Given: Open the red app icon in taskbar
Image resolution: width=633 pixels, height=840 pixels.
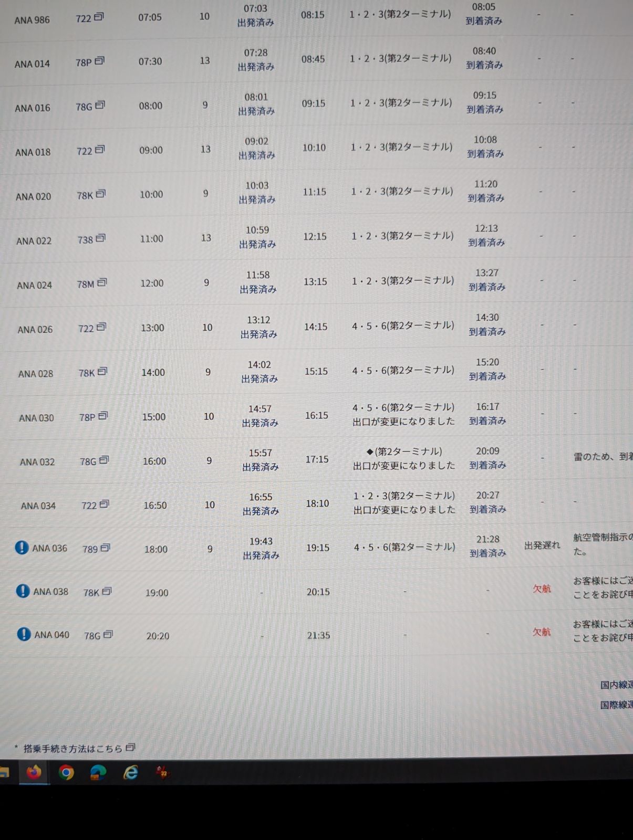Looking at the screenshot, I should [162, 772].
